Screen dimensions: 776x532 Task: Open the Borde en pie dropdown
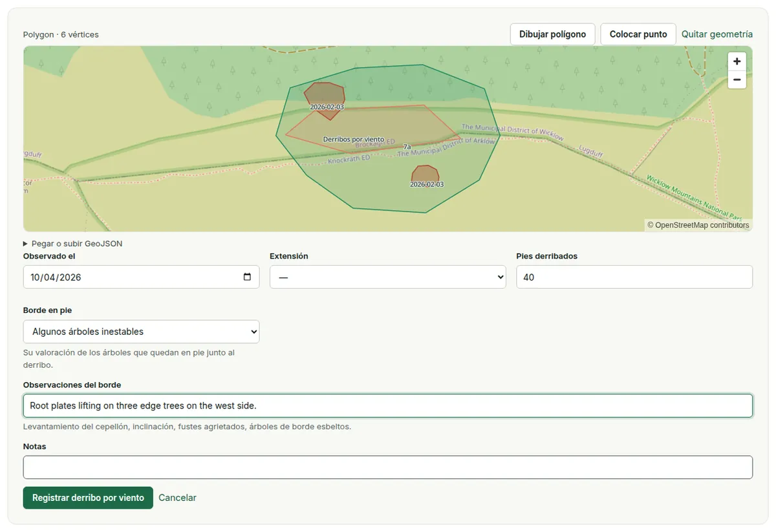click(141, 332)
